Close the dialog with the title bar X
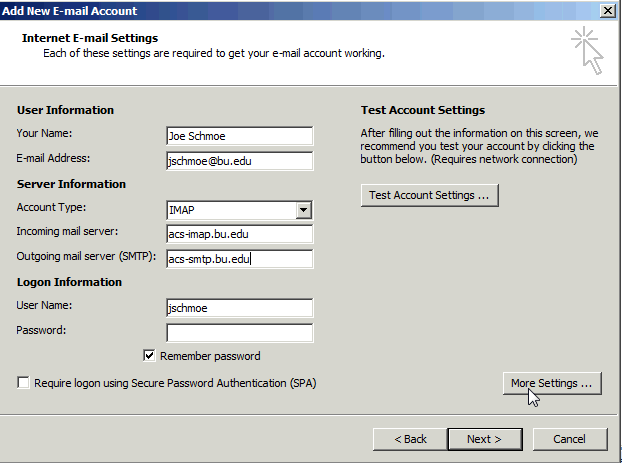The height and width of the screenshot is (463, 622). tap(608, 11)
